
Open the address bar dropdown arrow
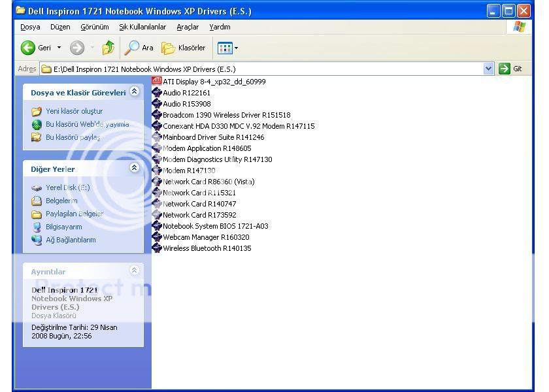tap(488, 69)
